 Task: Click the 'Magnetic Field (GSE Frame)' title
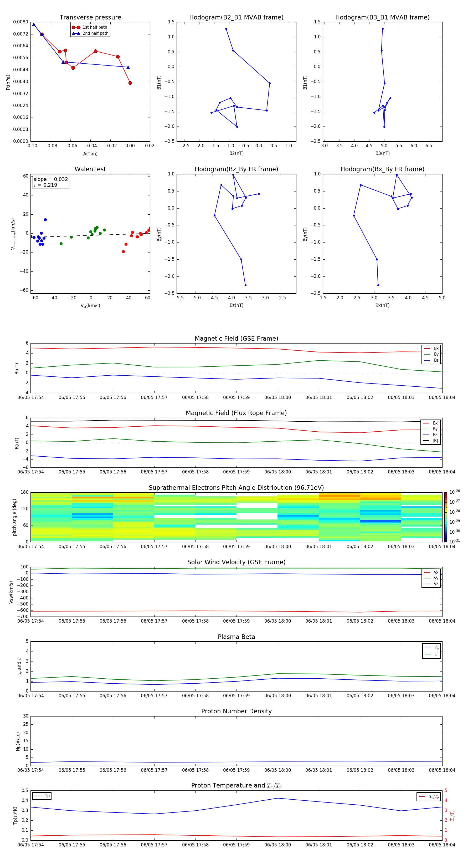coord(236,339)
